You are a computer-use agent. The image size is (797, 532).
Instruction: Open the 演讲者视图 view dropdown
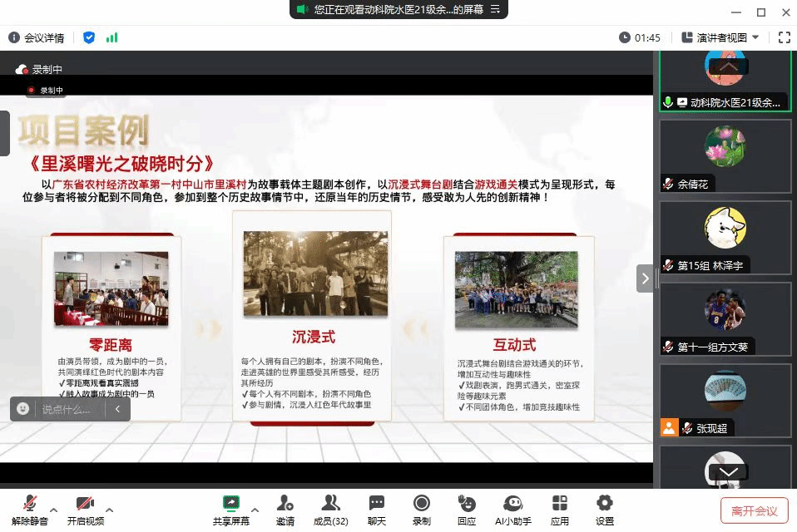[x=720, y=37]
